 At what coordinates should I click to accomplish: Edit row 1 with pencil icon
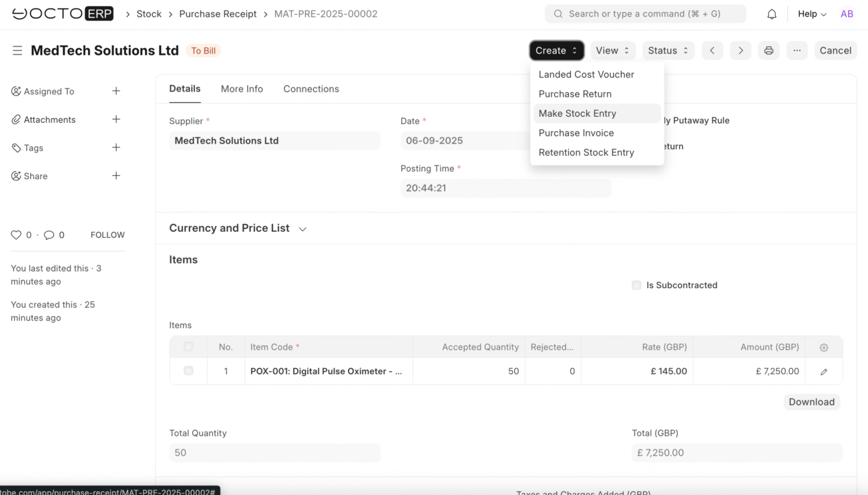tap(824, 371)
